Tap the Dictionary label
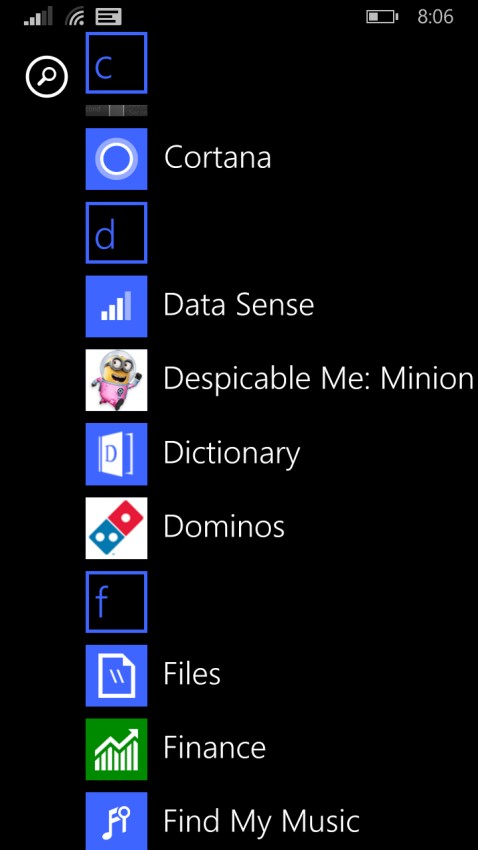Image resolution: width=478 pixels, height=850 pixels. click(x=231, y=454)
